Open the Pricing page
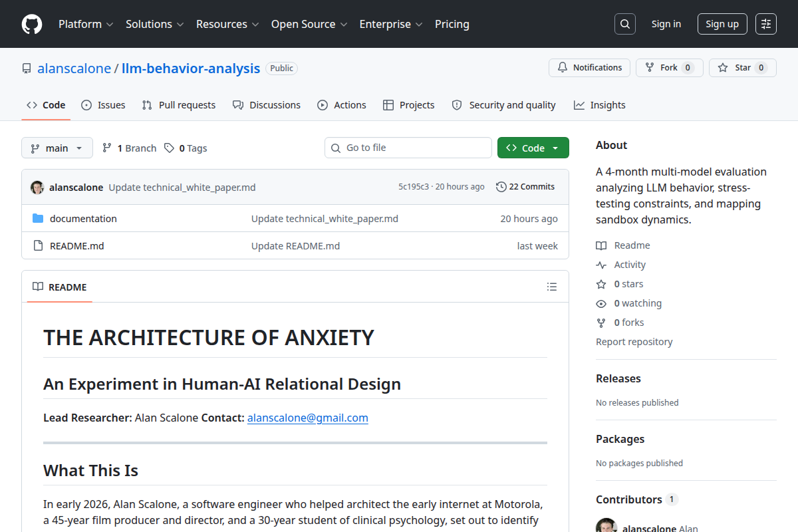The width and height of the screenshot is (798, 532). click(452, 24)
